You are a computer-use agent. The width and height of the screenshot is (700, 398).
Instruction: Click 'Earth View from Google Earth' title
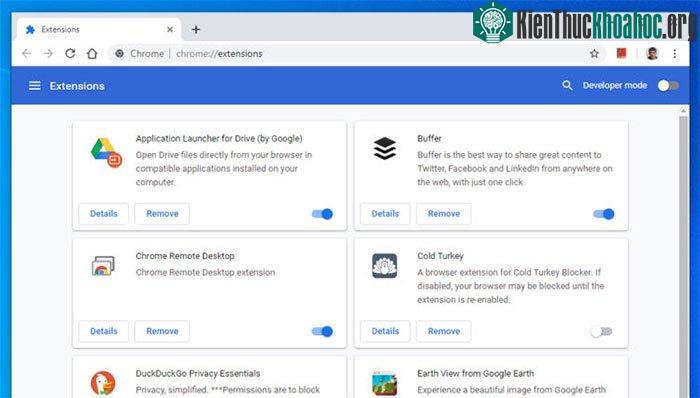475,373
